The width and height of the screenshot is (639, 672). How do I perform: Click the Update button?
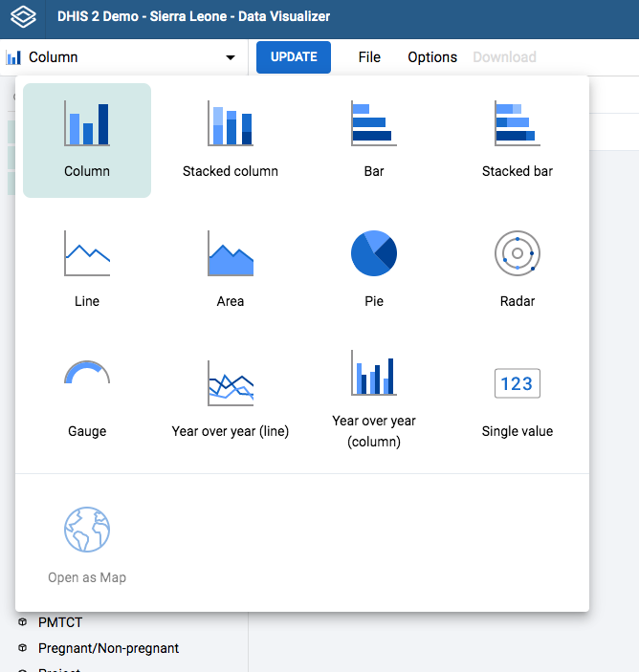pyautogui.click(x=294, y=57)
